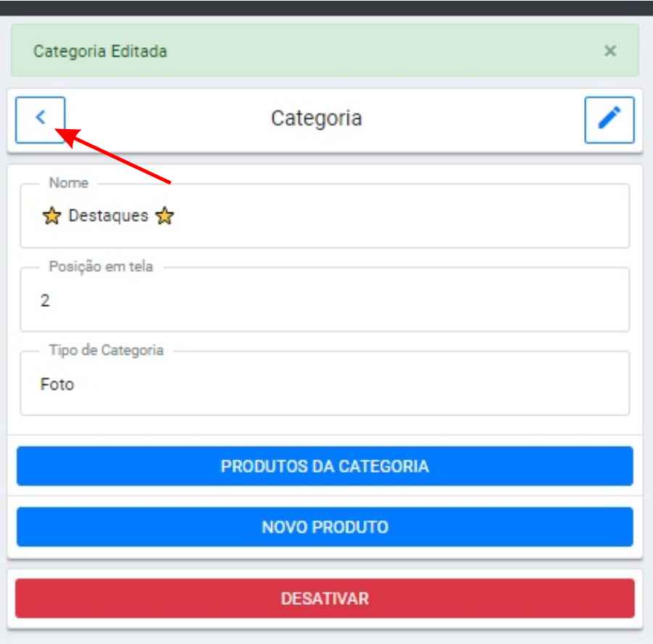The image size is (653, 644).
Task: Click the Posição em tela label
Action: click(x=100, y=267)
